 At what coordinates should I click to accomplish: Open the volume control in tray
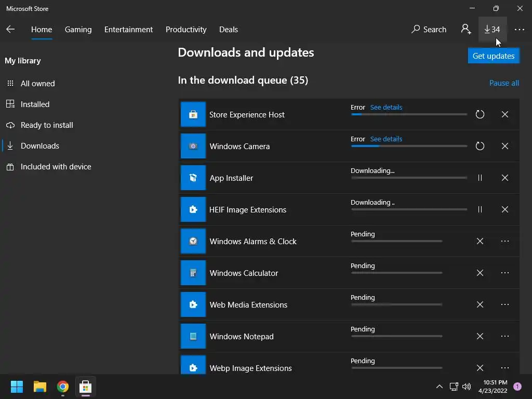467,387
